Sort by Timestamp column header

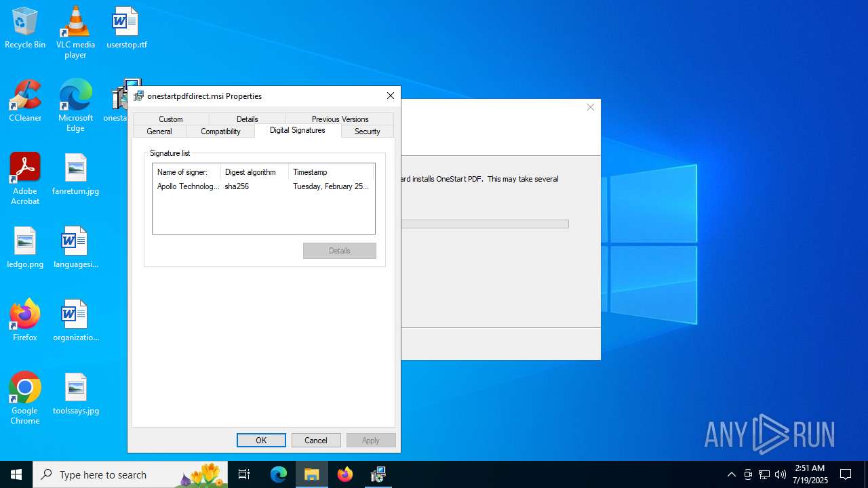pos(331,172)
